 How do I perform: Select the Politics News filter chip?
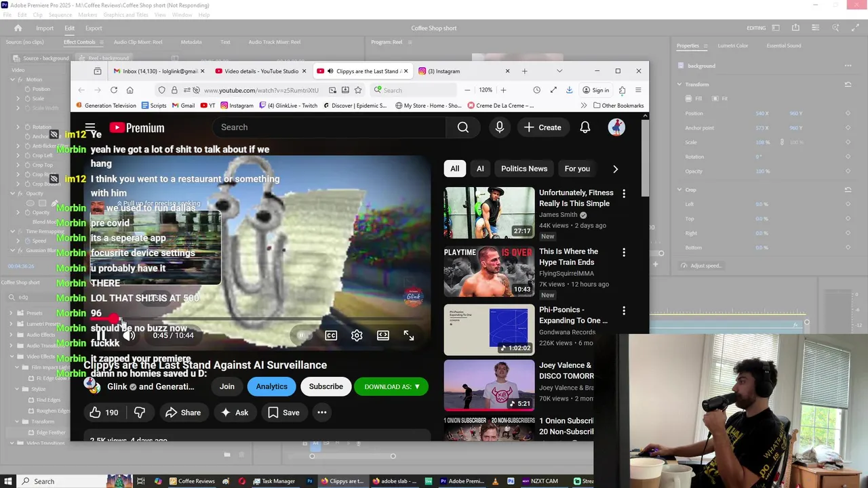point(524,169)
